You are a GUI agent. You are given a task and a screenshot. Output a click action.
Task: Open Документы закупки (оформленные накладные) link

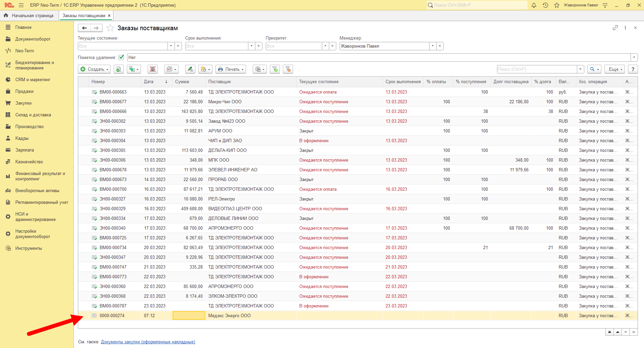[148, 342]
